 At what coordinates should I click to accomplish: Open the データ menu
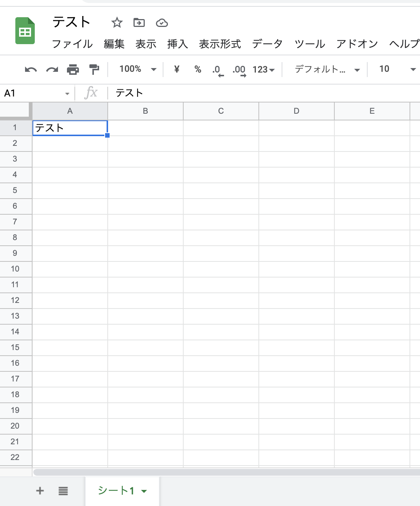tap(267, 44)
